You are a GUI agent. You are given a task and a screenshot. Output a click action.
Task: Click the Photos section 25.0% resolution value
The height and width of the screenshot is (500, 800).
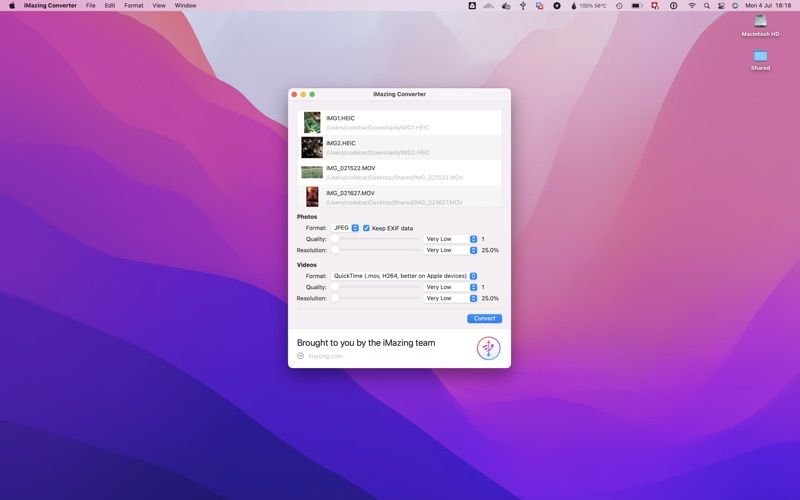[x=490, y=250]
